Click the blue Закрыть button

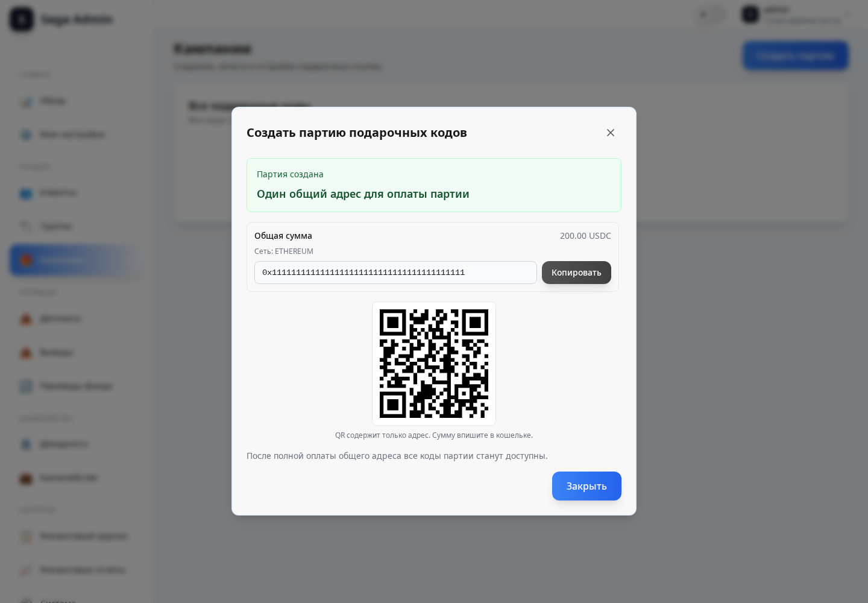[587, 486]
